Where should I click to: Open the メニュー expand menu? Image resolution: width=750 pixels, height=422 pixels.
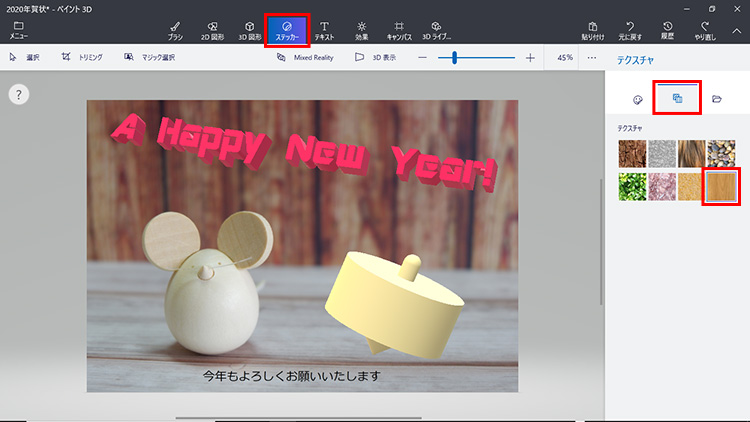click(x=18, y=28)
